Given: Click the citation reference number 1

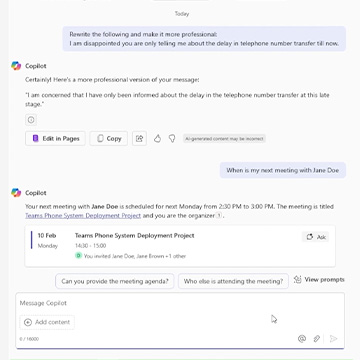Looking at the screenshot, I should pos(219,216).
